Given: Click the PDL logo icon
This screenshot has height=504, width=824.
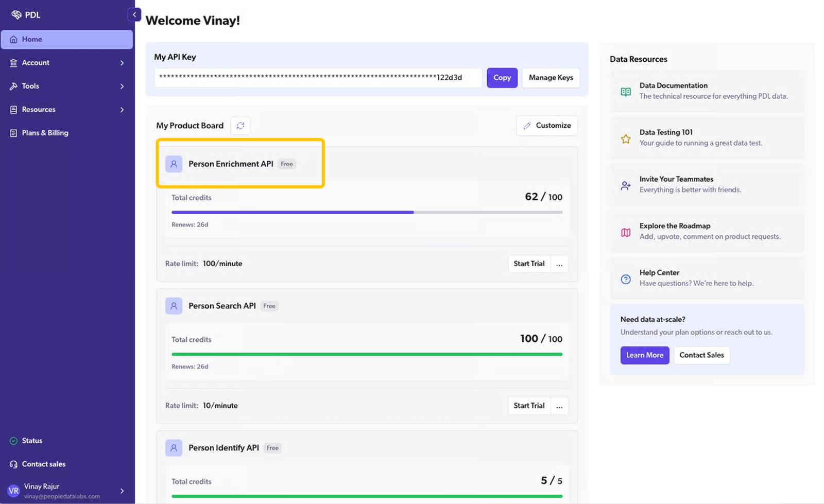Looking at the screenshot, I should tap(16, 15).
